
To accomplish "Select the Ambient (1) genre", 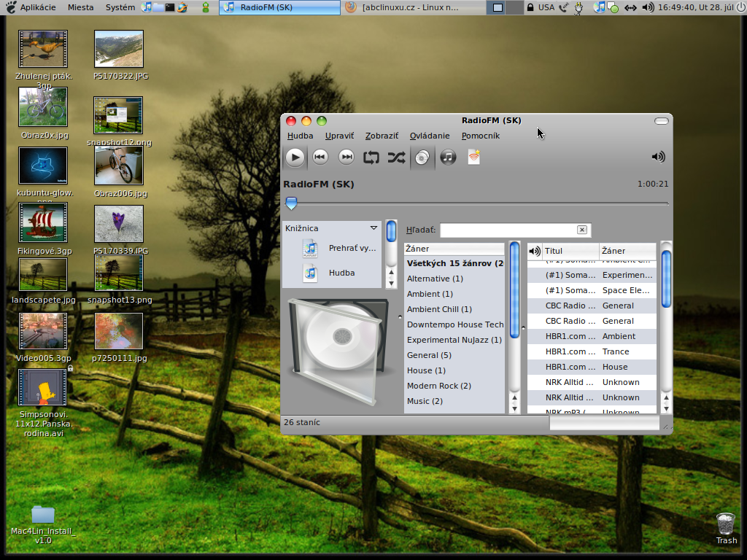I will coord(454,294).
